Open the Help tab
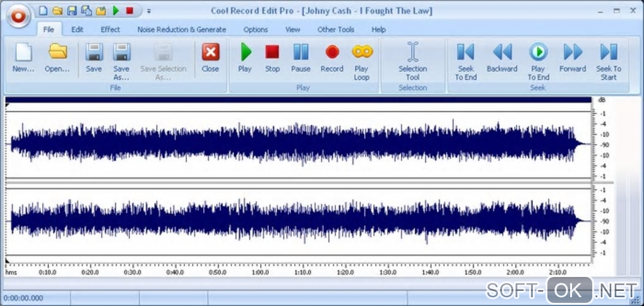This screenshot has width=644, height=306. point(378,30)
